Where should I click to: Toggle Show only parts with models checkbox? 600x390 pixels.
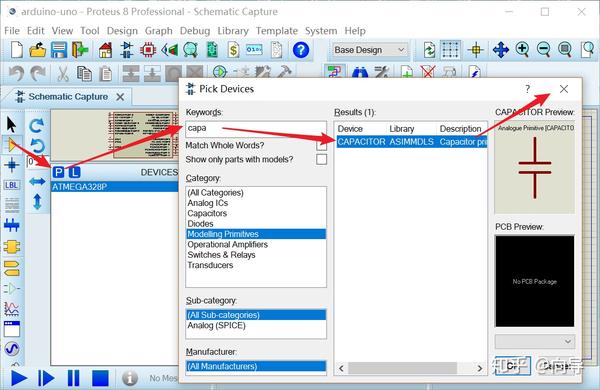[x=321, y=159]
